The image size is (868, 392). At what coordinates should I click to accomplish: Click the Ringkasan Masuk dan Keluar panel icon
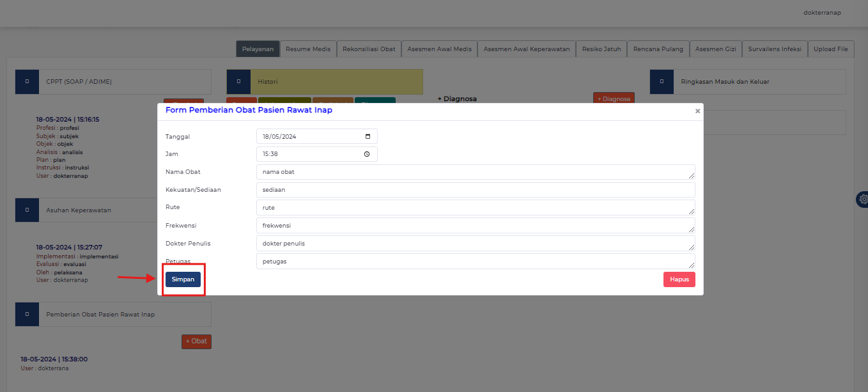[x=662, y=81]
